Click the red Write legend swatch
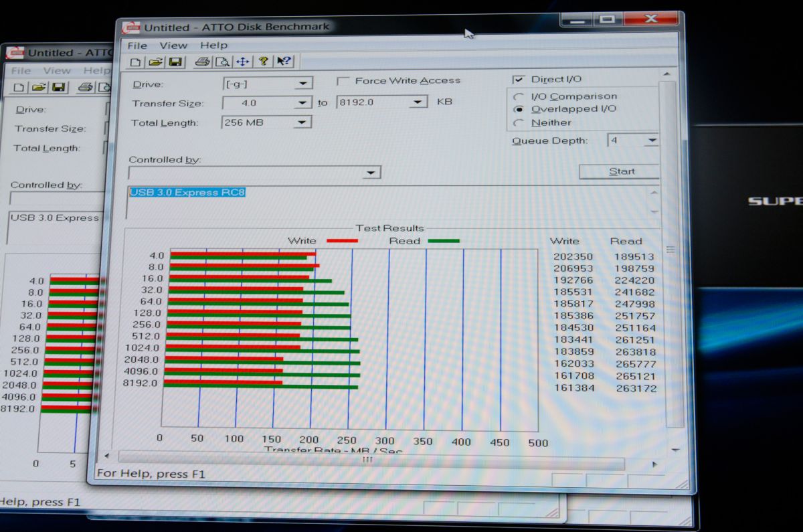This screenshot has height=532, width=803. pos(342,241)
